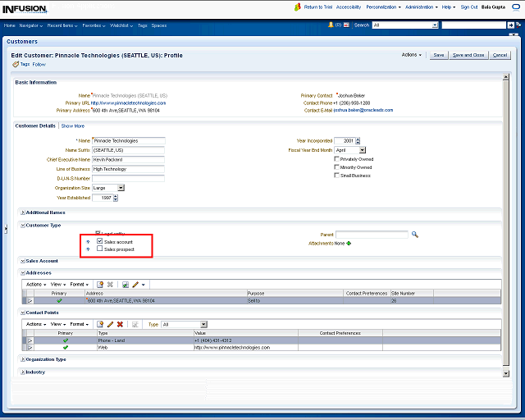This screenshot has height=420, width=525.
Task: Click the green Attachments add icon
Action: pyautogui.click(x=349, y=243)
